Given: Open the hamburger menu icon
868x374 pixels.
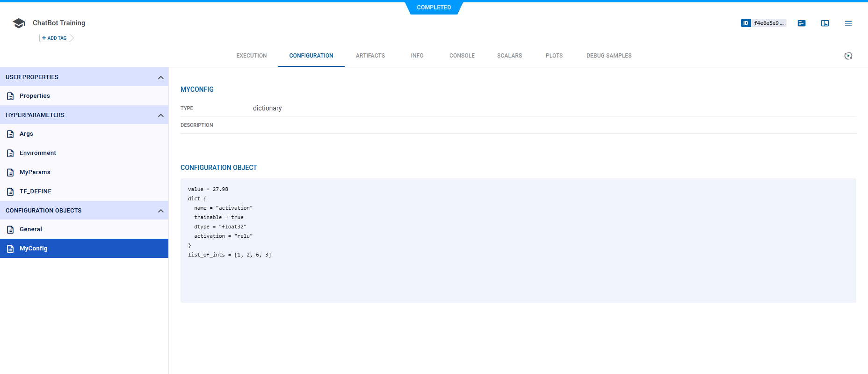Looking at the screenshot, I should point(848,23).
